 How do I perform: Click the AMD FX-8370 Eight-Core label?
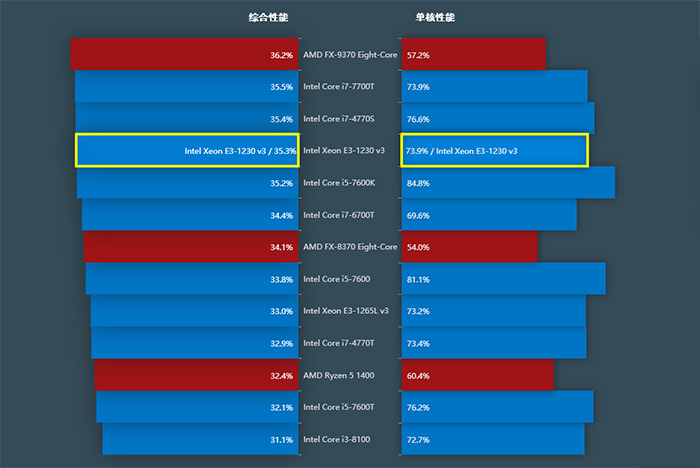(349, 247)
